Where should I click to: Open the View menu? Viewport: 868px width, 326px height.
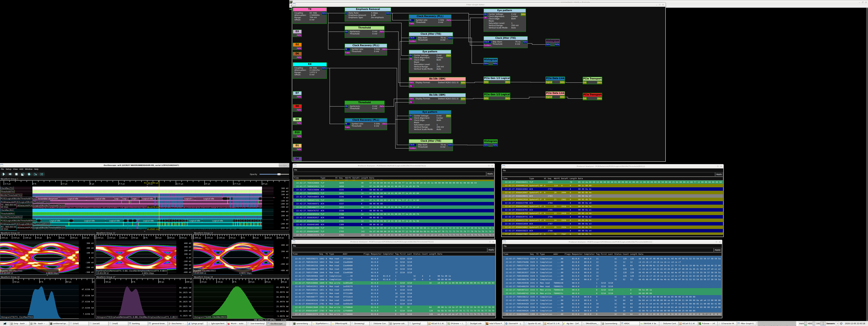pyautogui.click(x=15, y=169)
